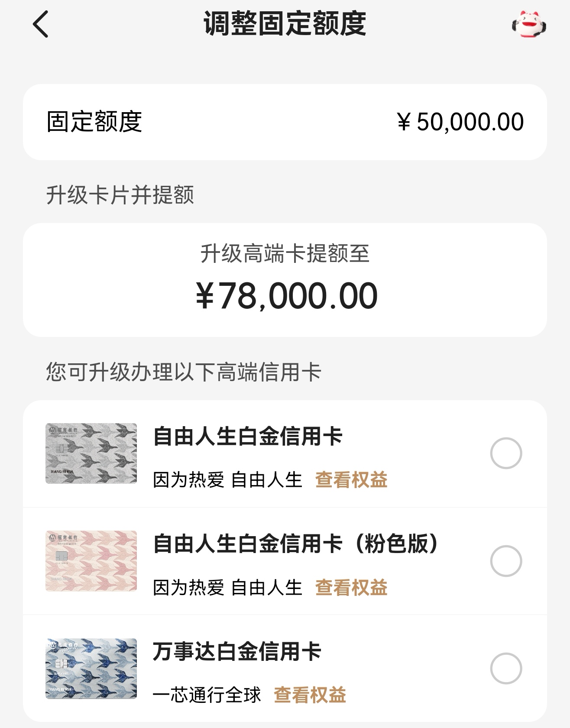Tap the 升级高端卡提额至 label
This screenshot has height=728, width=570.
pyautogui.click(x=285, y=254)
